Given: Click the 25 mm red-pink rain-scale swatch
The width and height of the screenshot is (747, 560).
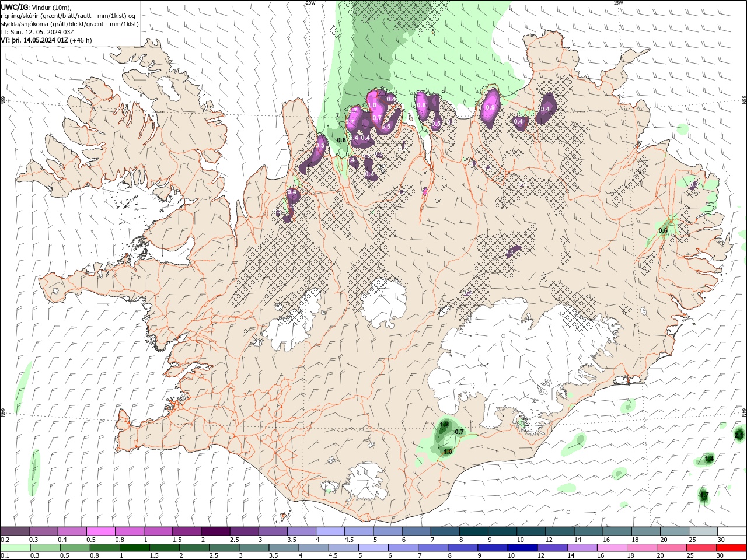Looking at the screenshot, I should pos(701,548).
